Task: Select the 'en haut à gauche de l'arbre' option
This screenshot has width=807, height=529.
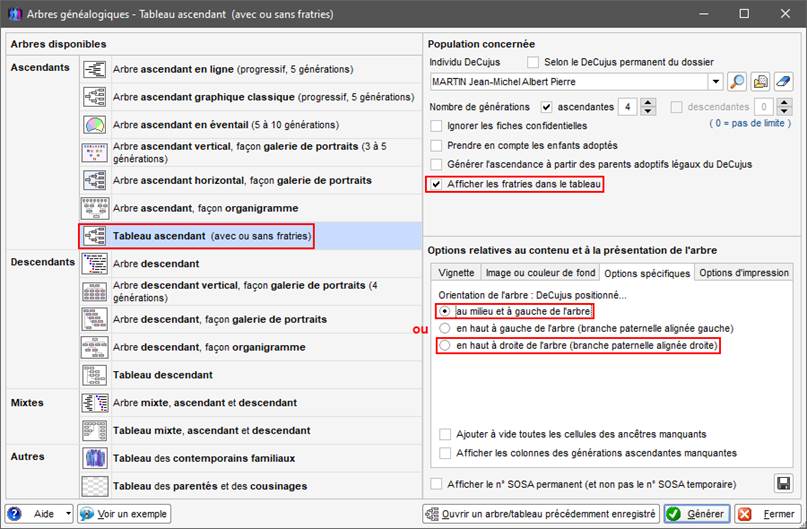Action: pos(445,328)
